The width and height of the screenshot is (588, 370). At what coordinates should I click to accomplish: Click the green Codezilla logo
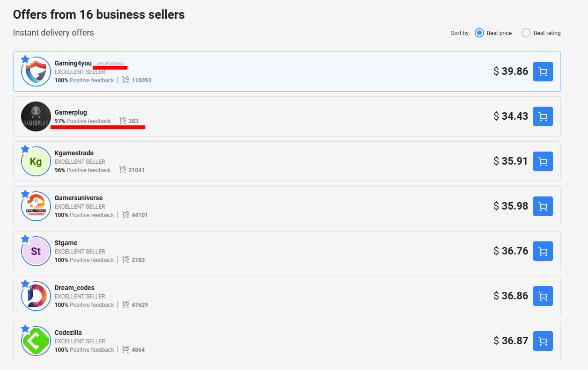click(x=36, y=341)
